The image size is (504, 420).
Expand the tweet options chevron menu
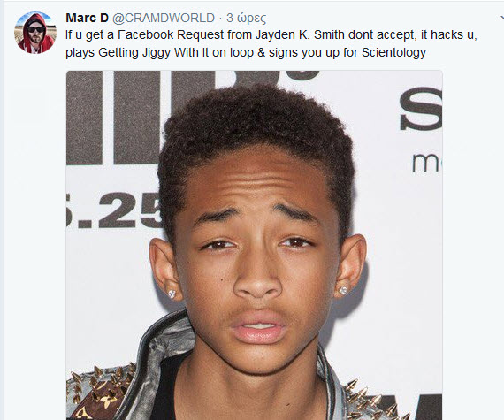501,18
